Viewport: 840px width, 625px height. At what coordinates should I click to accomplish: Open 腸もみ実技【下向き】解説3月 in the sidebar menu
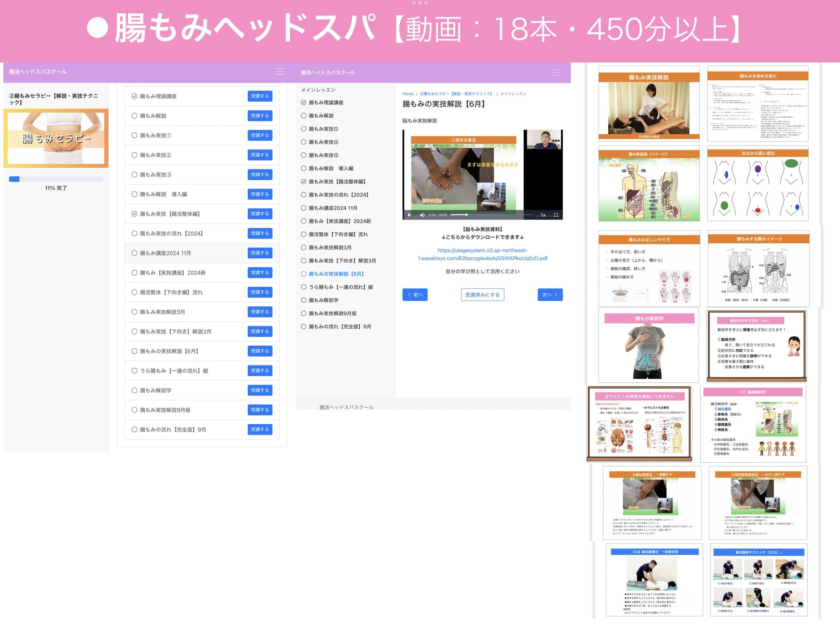[342, 261]
